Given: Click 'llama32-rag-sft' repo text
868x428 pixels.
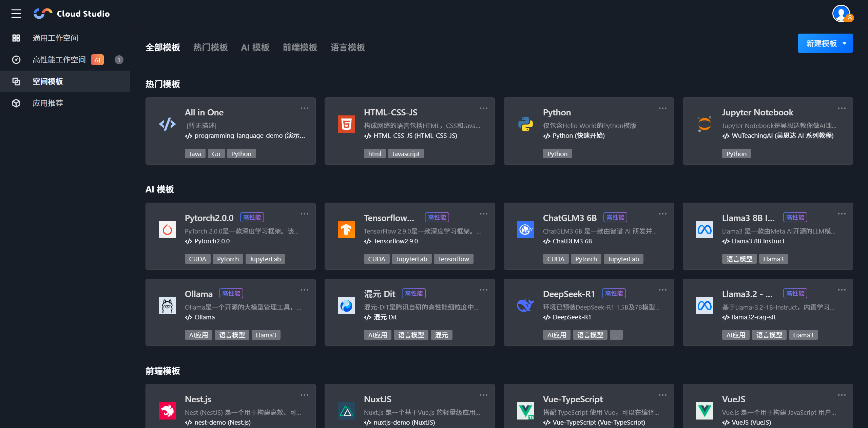Looking at the screenshot, I should pos(754,317).
